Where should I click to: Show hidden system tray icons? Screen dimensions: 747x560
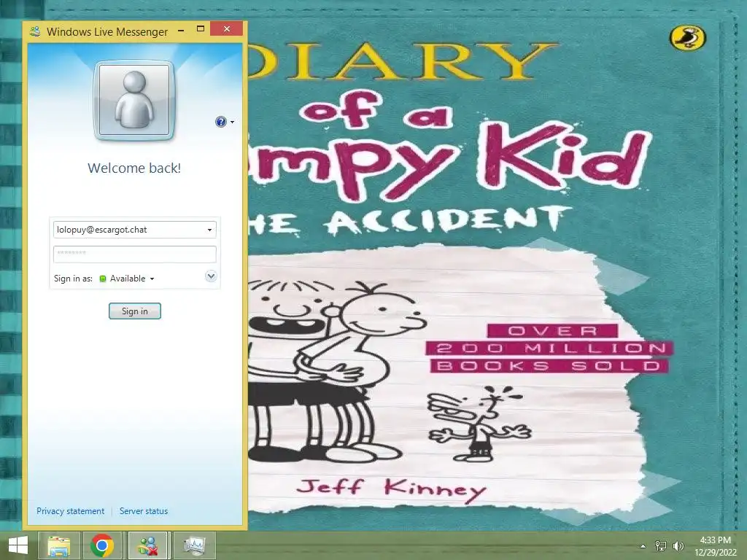pyautogui.click(x=643, y=546)
